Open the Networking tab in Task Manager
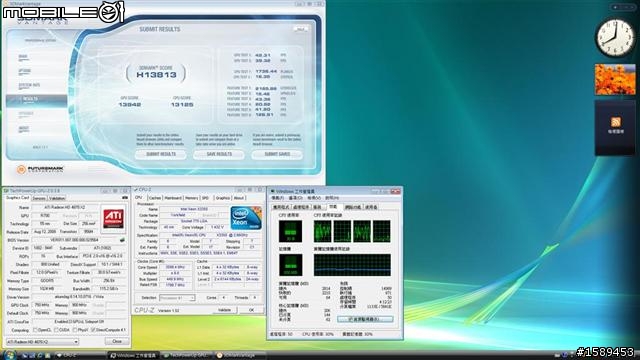This screenshot has width=640, height=360. coord(353,207)
